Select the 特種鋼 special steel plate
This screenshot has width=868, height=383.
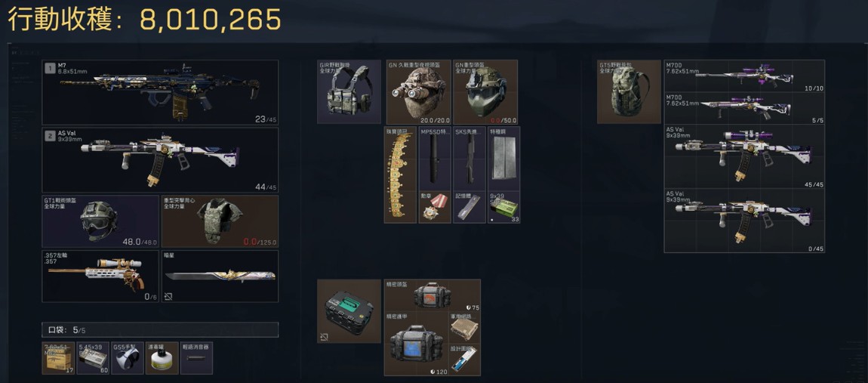point(503,159)
